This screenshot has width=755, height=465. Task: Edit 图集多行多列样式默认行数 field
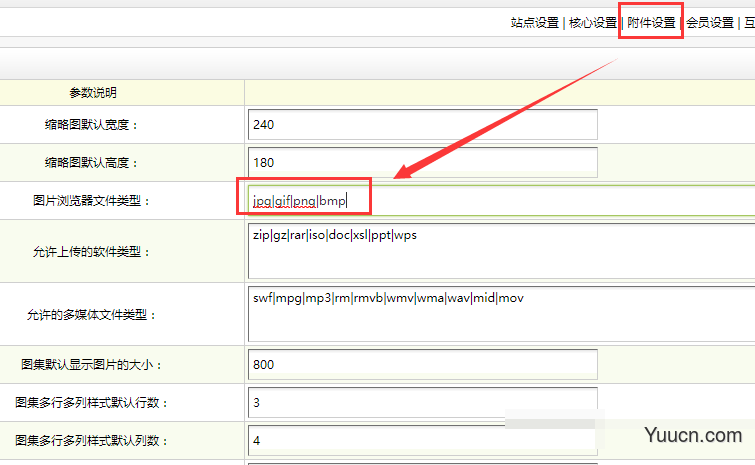pos(423,402)
